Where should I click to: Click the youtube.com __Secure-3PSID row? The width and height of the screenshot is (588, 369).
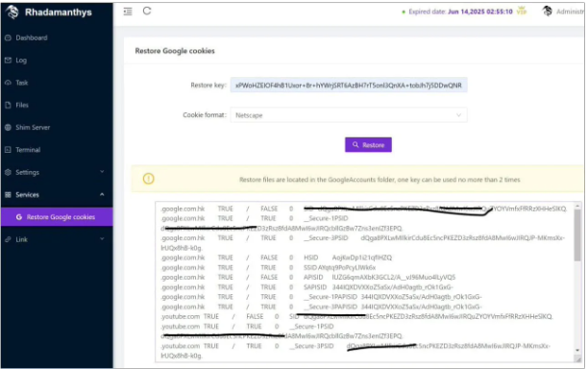tap(355, 351)
